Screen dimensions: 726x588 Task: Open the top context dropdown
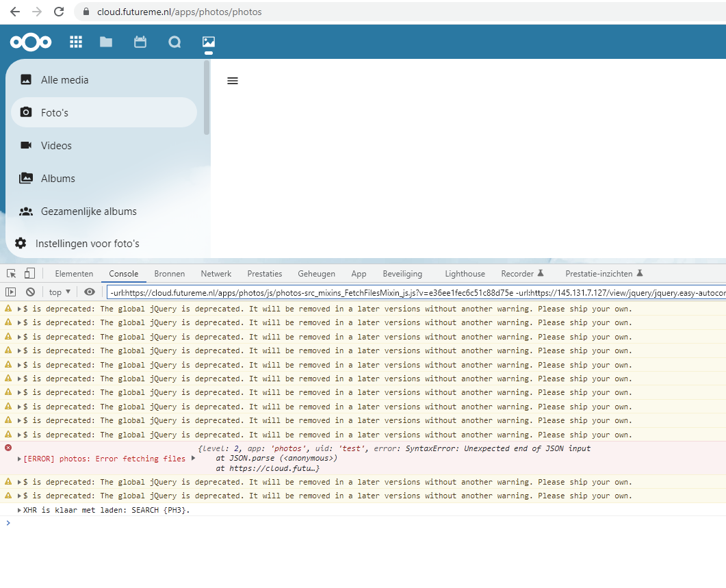click(x=60, y=292)
